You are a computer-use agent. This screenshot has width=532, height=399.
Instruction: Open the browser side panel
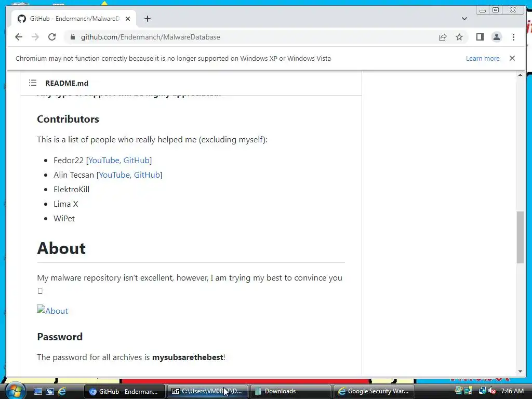(480, 37)
